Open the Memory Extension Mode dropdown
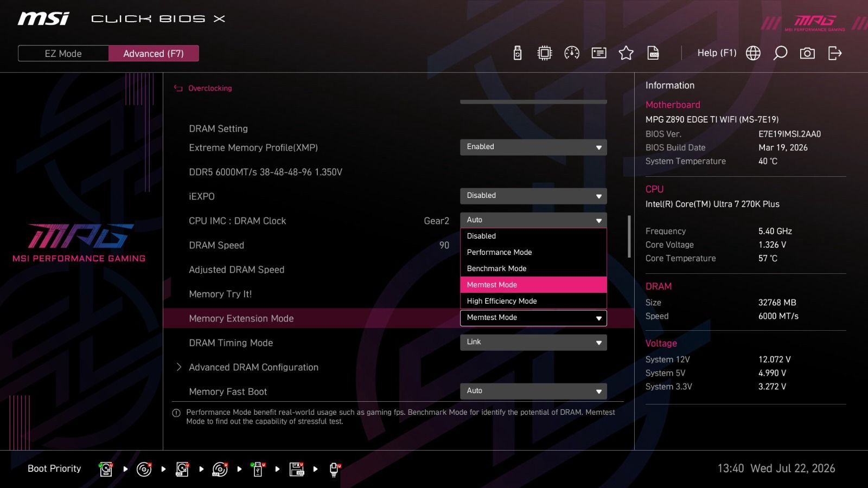Image resolution: width=868 pixels, height=488 pixels. (x=533, y=318)
